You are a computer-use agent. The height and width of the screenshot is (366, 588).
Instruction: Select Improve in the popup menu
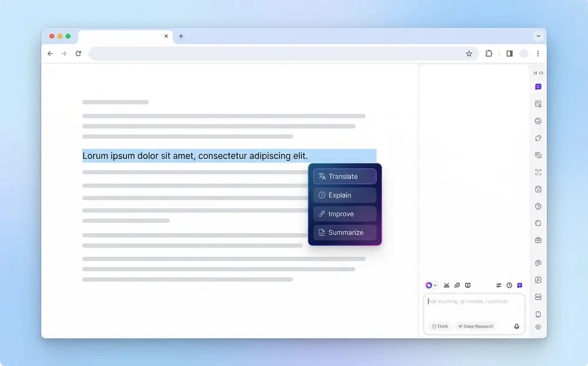point(345,214)
